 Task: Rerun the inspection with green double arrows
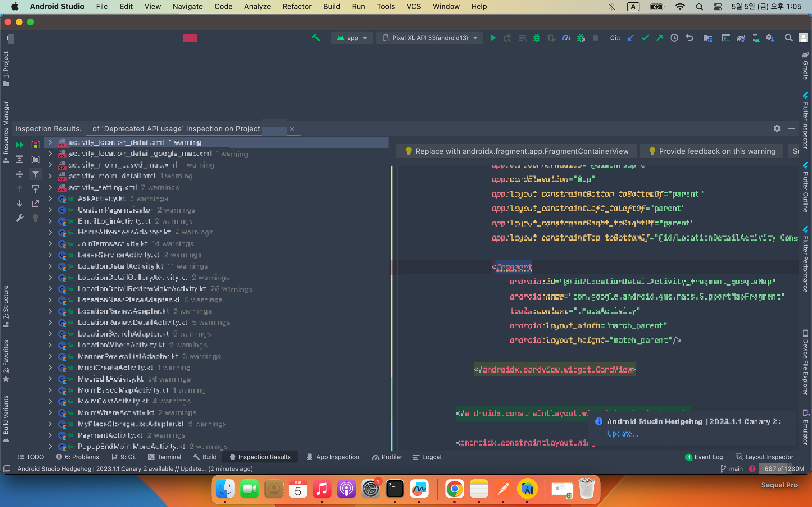coord(20,144)
